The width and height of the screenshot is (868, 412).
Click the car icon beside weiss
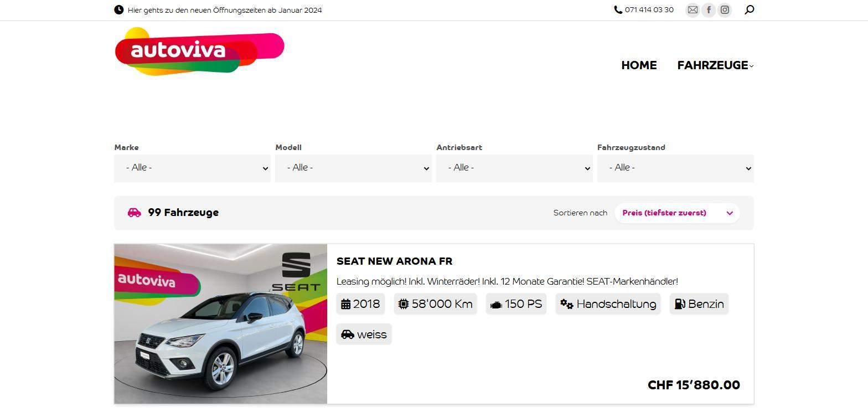(348, 334)
